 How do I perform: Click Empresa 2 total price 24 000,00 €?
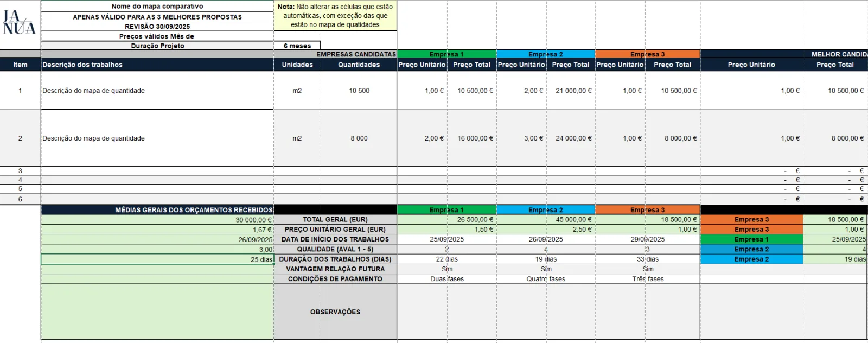[x=571, y=138]
